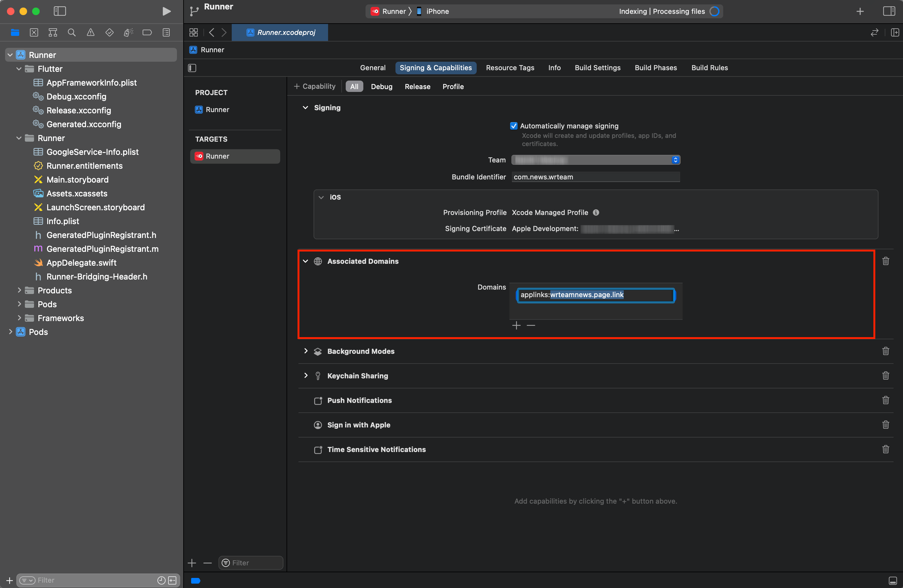This screenshot has height=588, width=903.
Task: Open the Source Control navigator icon
Action: (34, 33)
